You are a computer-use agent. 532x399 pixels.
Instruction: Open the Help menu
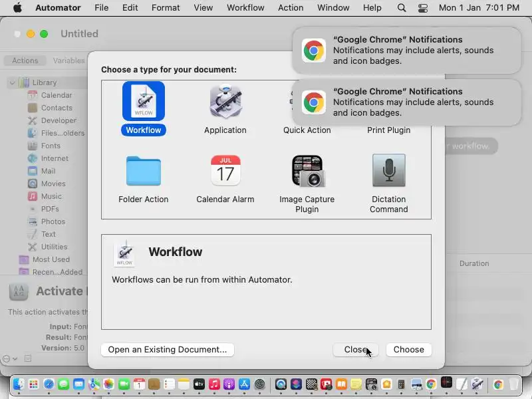click(372, 7)
